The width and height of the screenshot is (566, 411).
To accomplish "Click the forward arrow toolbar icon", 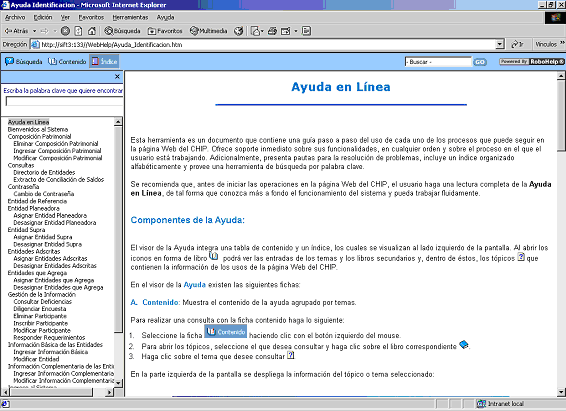I will point(44,31).
